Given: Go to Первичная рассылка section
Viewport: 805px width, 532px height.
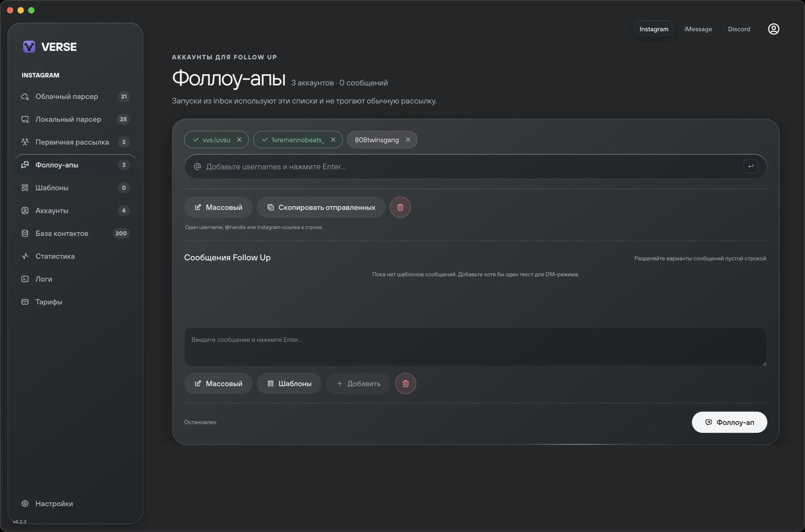Looking at the screenshot, I should click(x=75, y=142).
